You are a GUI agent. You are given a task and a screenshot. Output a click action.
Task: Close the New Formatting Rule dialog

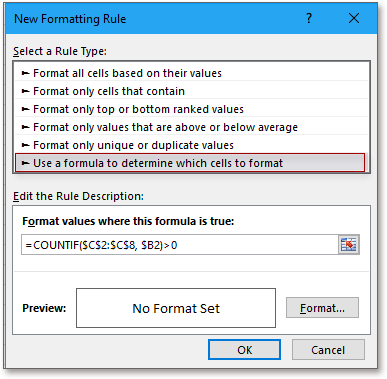pyautogui.click(x=354, y=18)
